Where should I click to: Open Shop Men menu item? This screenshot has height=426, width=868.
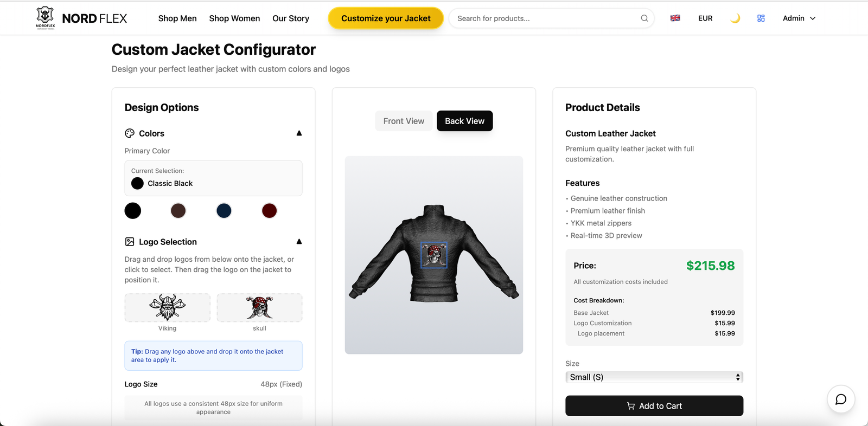[177, 18]
